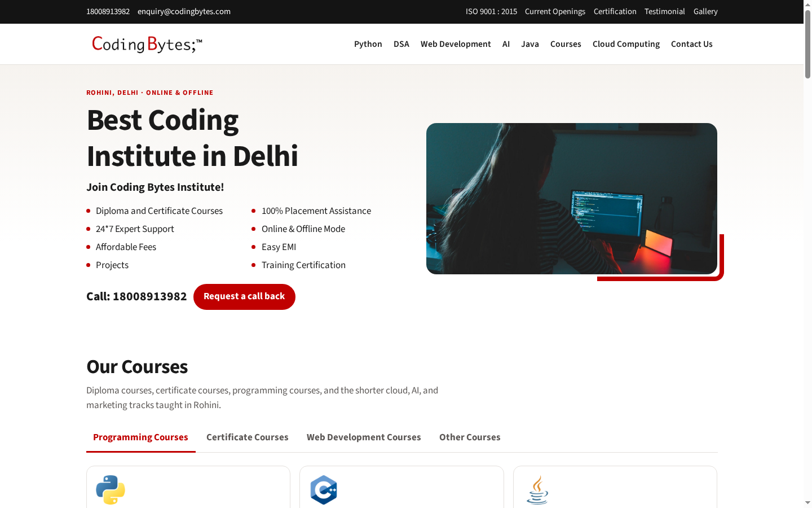Image resolution: width=812 pixels, height=508 pixels.
Task: Go to the AI nav link
Action: pos(506,44)
